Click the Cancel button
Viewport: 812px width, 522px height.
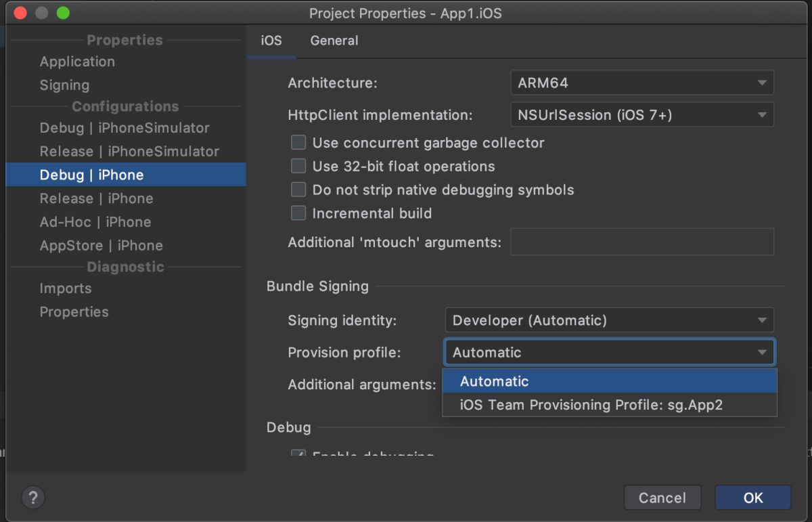point(662,498)
